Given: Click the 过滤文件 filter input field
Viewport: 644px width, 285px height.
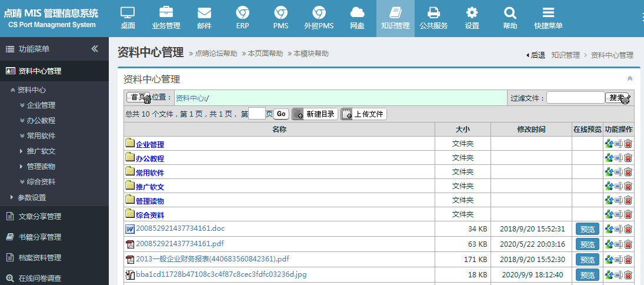Looking at the screenshot, I should coord(575,98).
